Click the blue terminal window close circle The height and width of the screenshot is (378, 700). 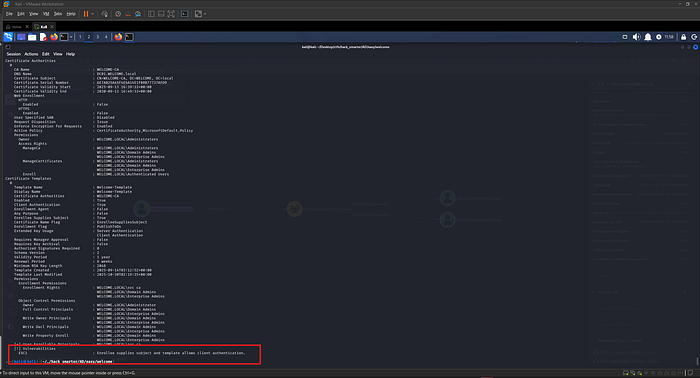[x=695, y=47]
